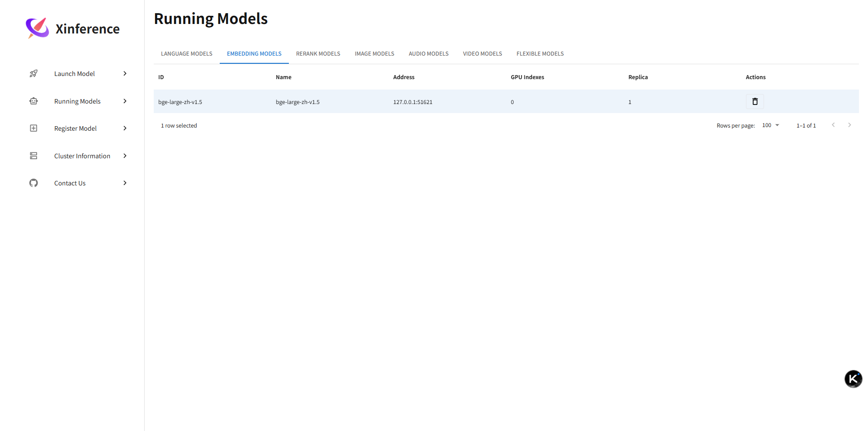Switch to Image Models tab
Viewport: 868px width, 431px height.
pos(374,54)
